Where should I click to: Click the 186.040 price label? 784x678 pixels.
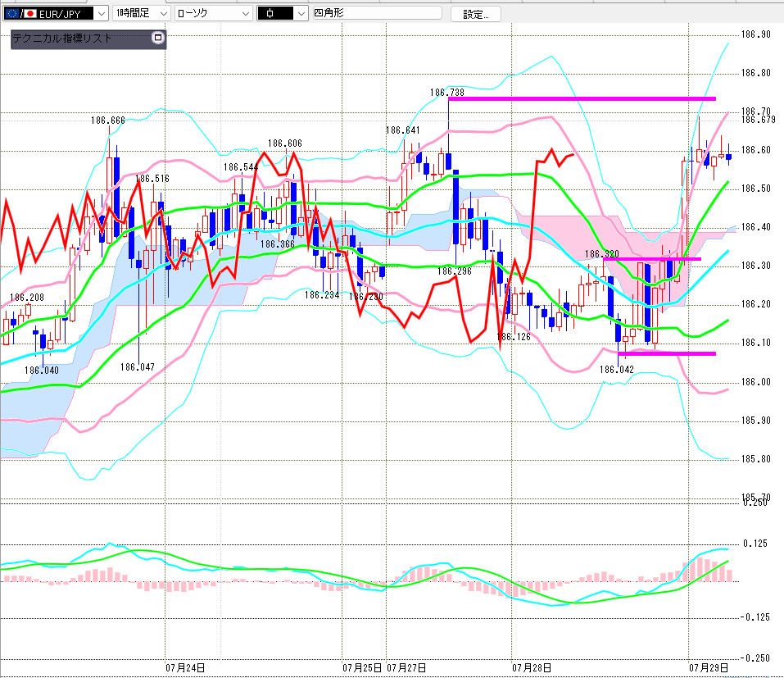pos(42,371)
